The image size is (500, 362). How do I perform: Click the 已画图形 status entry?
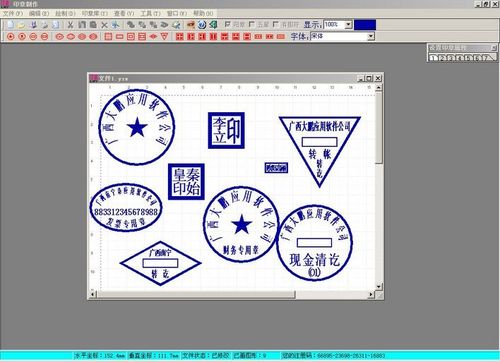coord(250,356)
